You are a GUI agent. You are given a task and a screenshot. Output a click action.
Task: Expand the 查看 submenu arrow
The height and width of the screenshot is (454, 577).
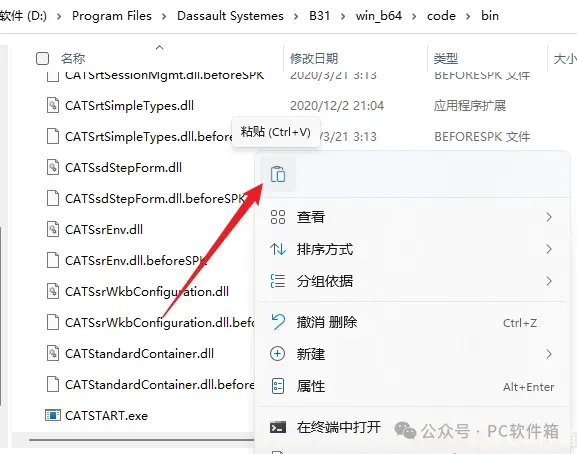(x=549, y=217)
